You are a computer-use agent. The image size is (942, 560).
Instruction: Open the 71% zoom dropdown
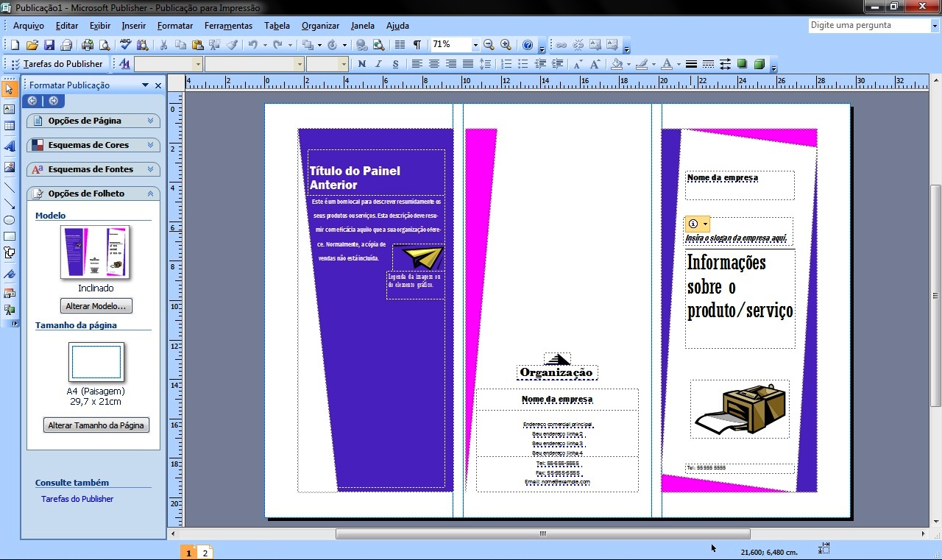[x=475, y=45]
